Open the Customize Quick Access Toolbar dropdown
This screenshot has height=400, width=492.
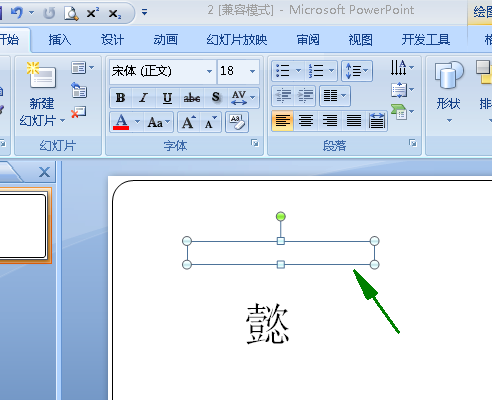(x=144, y=12)
